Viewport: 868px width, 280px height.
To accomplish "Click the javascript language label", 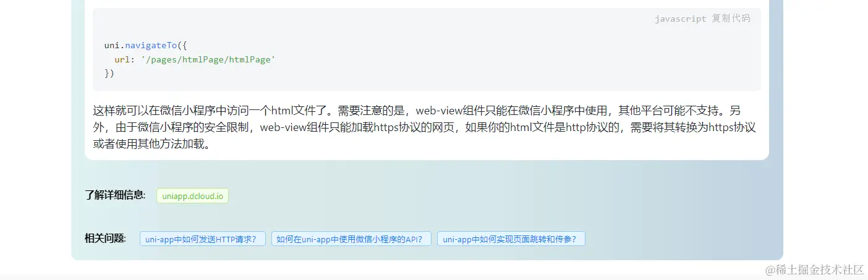I will click(x=680, y=19).
